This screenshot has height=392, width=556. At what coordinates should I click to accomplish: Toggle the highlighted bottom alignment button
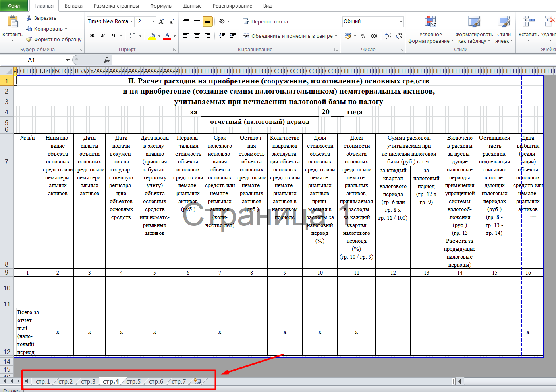coord(208,21)
